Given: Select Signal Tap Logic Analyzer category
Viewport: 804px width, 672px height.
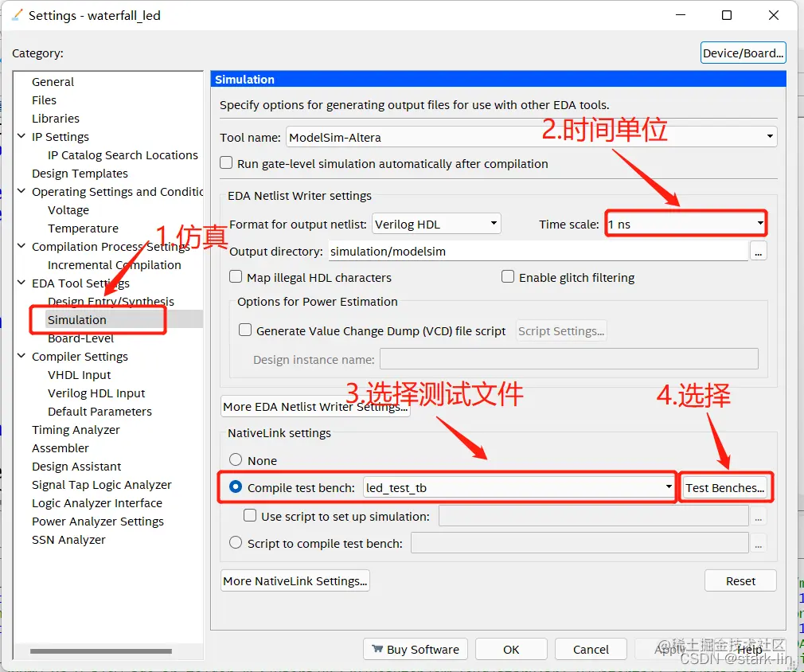Looking at the screenshot, I should click(x=102, y=485).
